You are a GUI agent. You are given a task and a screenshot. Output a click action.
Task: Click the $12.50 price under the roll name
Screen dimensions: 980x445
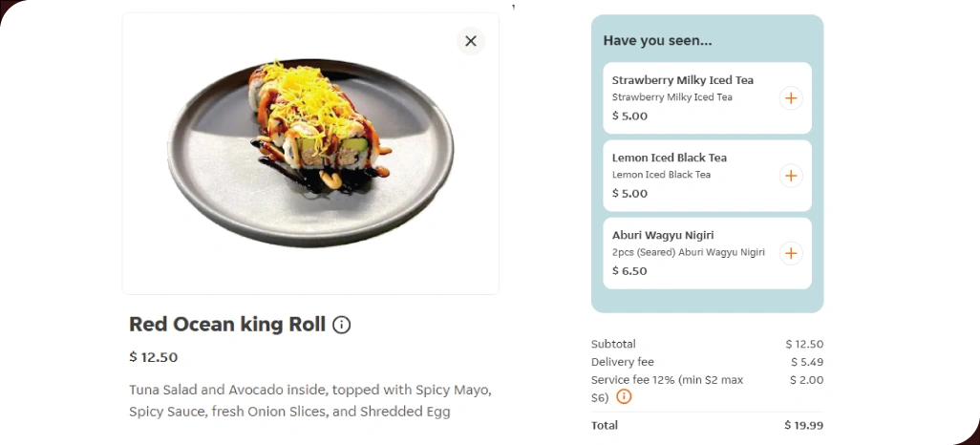153,357
